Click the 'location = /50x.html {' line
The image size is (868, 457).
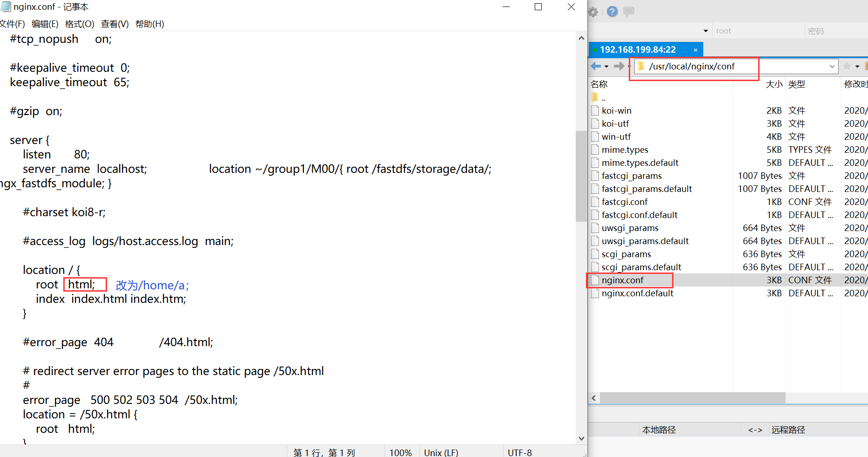pos(80,414)
